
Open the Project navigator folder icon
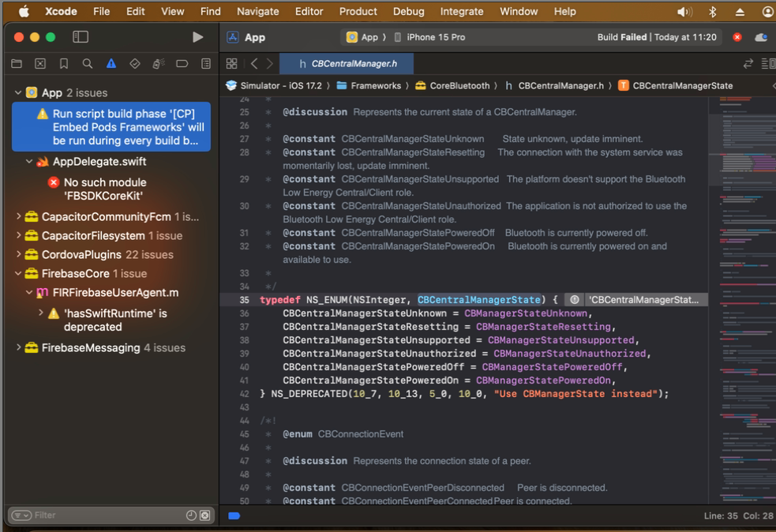[x=17, y=64]
